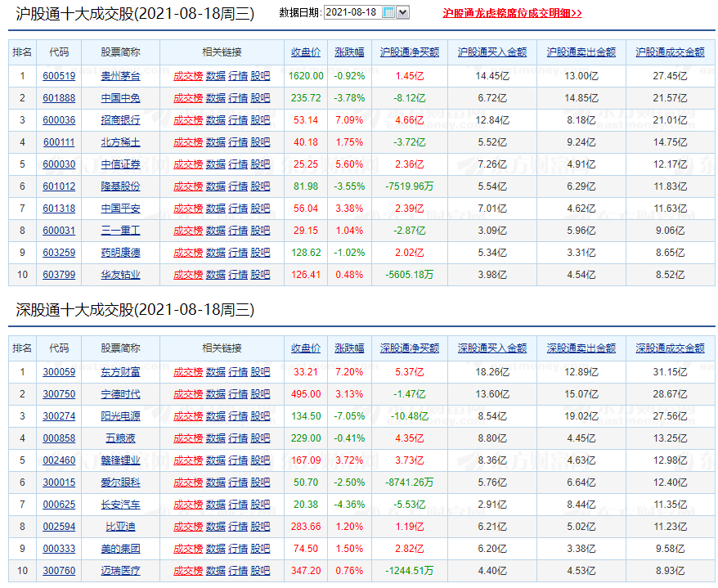Open 行情 link in 阳光电源 row
The image size is (718, 588).
[x=238, y=416]
